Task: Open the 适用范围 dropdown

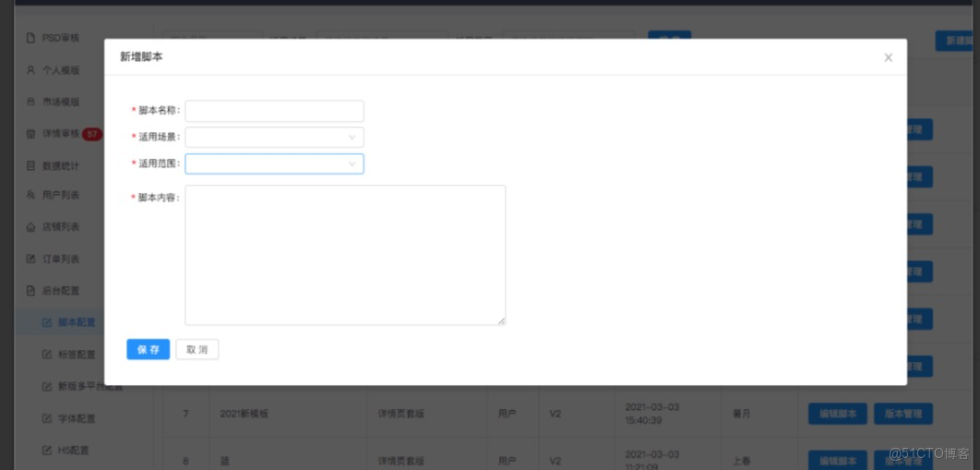Action: [274, 163]
